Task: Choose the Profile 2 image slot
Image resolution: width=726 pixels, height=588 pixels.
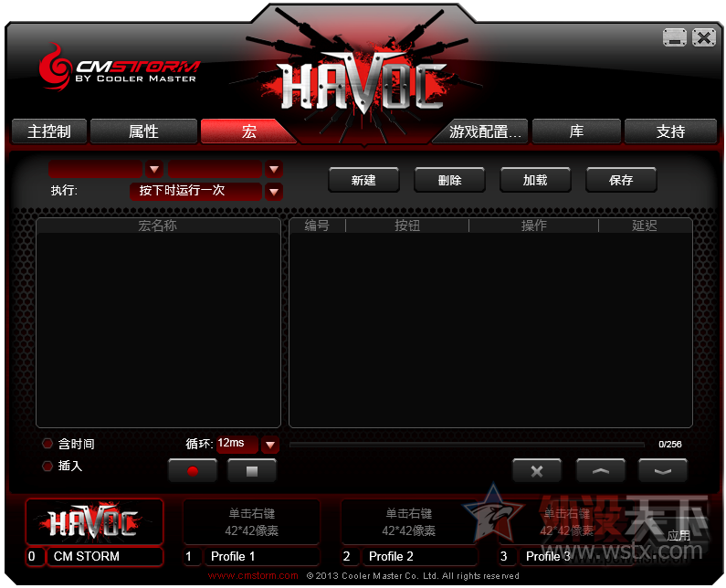Action: click(409, 521)
